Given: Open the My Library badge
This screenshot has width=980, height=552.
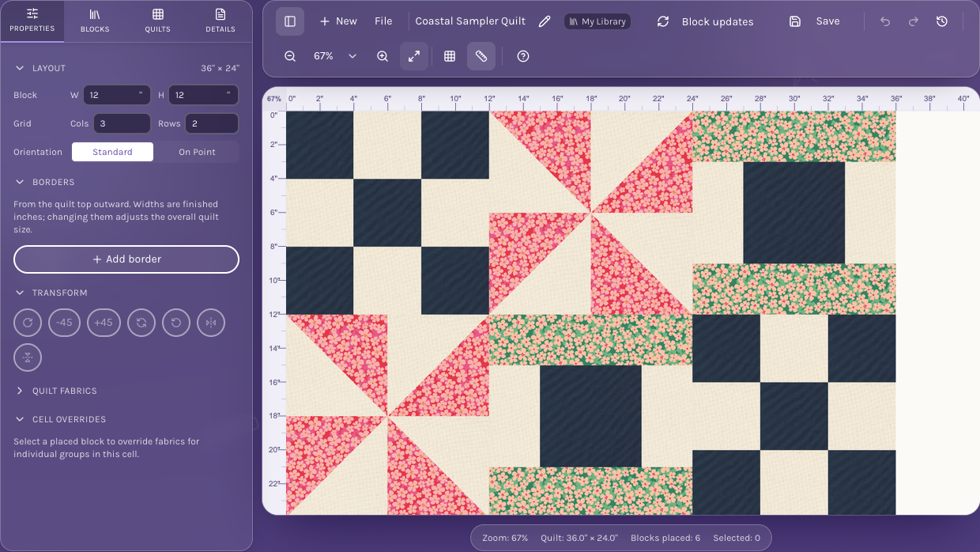Looking at the screenshot, I should (597, 21).
